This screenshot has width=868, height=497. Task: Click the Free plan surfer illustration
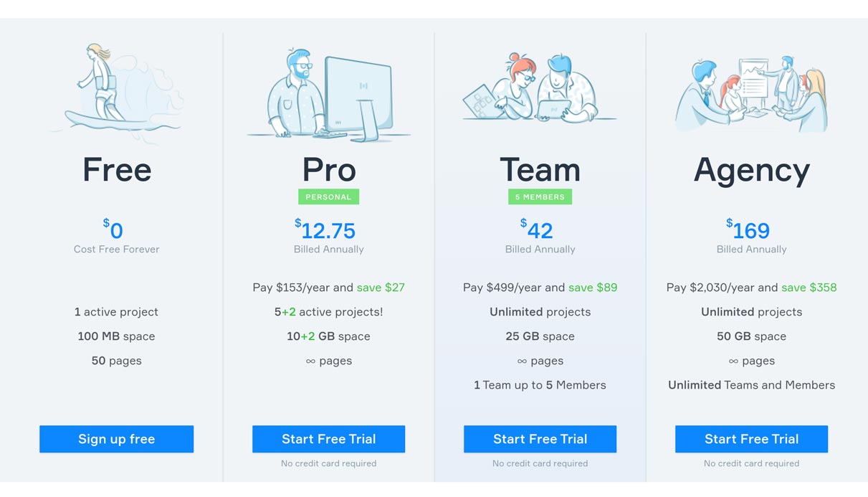click(x=116, y=91)
